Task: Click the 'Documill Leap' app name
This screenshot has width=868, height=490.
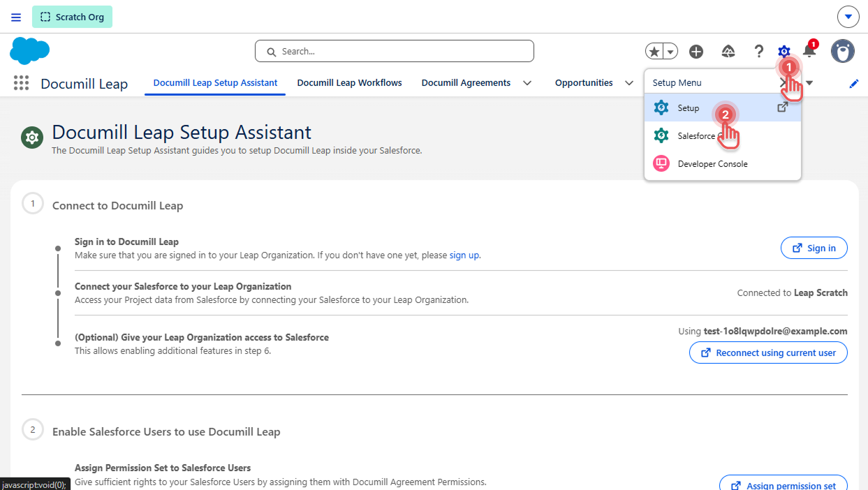Action: point(84,84)
